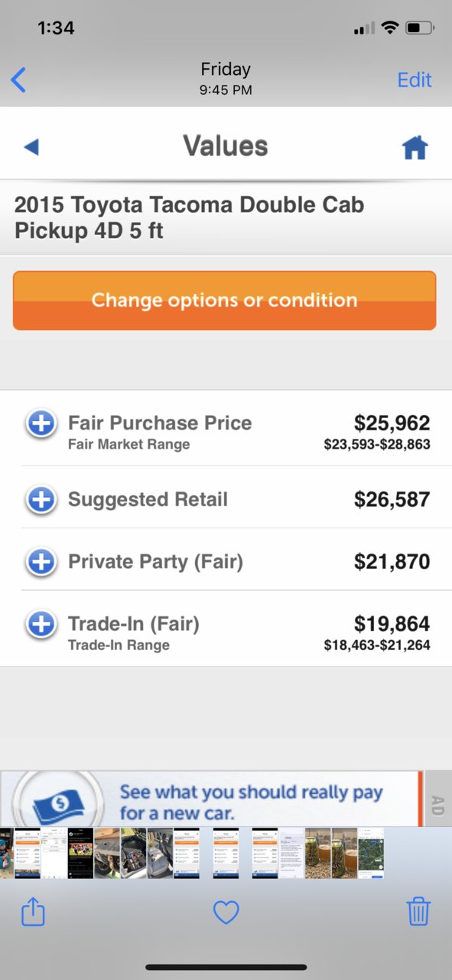The width and height of the screenshot is (452, 980).
Task: Delete the photo using the trash icon
Action: 418,912
